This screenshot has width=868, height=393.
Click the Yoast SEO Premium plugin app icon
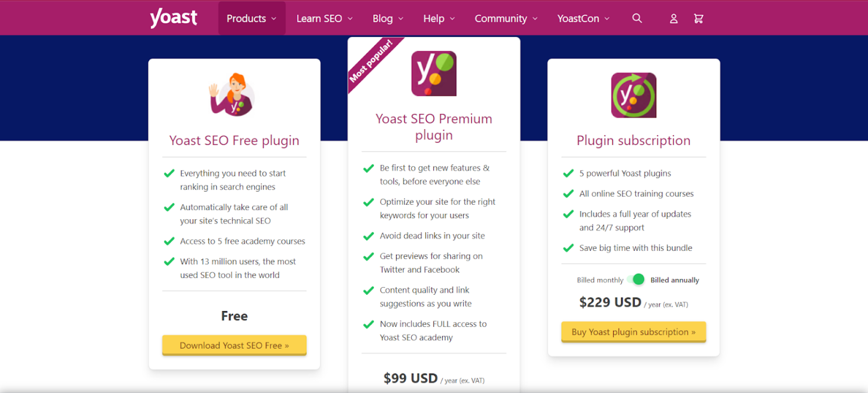433,73
